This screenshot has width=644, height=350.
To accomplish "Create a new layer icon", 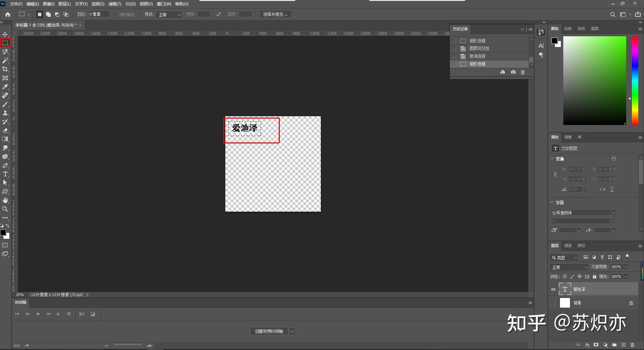I will (x=623, y=345).
